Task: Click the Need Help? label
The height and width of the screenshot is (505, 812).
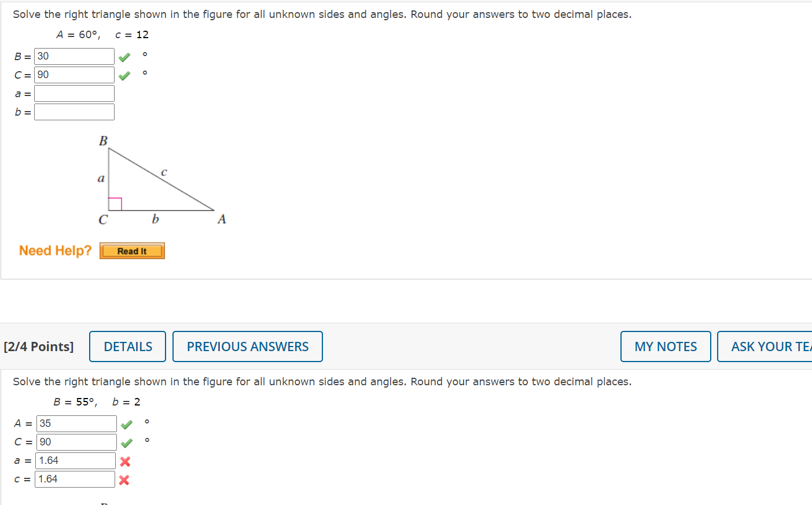Action: [54, 250]
